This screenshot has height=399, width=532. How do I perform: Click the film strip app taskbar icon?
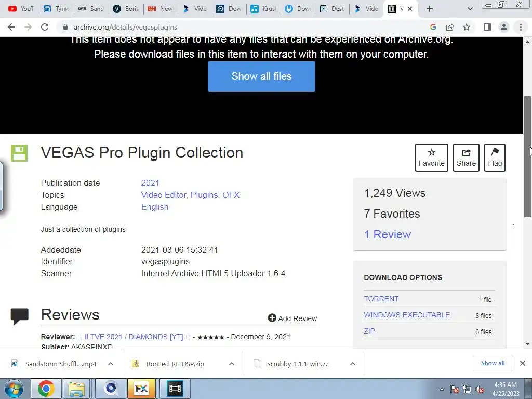pyautogui.click(x=175, y=389)
